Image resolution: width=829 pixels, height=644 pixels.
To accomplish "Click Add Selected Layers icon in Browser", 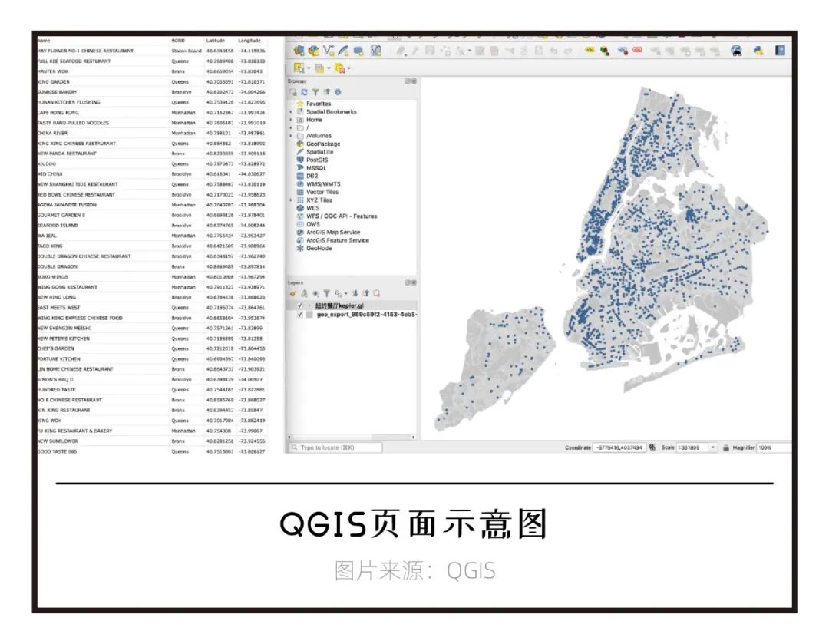I will [x=293, y=92].
